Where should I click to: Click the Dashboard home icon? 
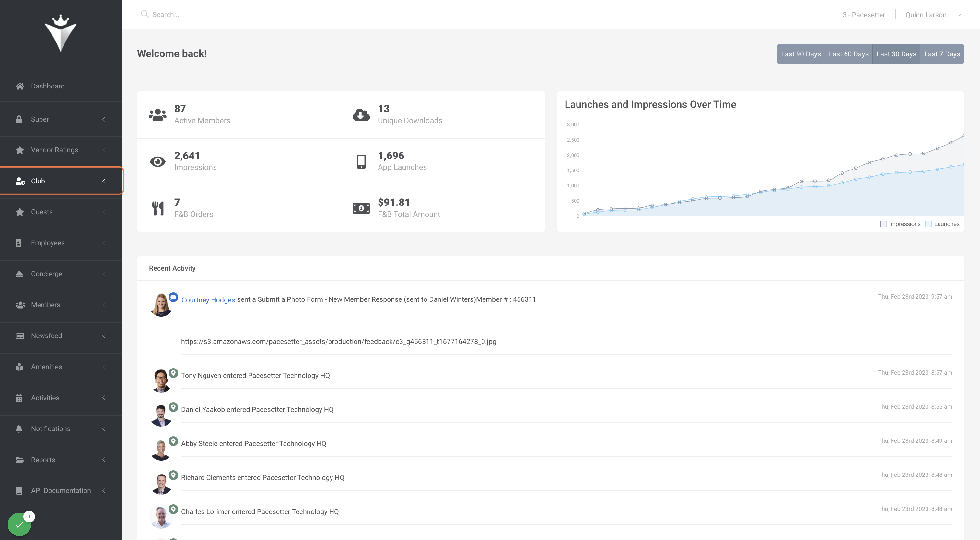tap(20, 86)
